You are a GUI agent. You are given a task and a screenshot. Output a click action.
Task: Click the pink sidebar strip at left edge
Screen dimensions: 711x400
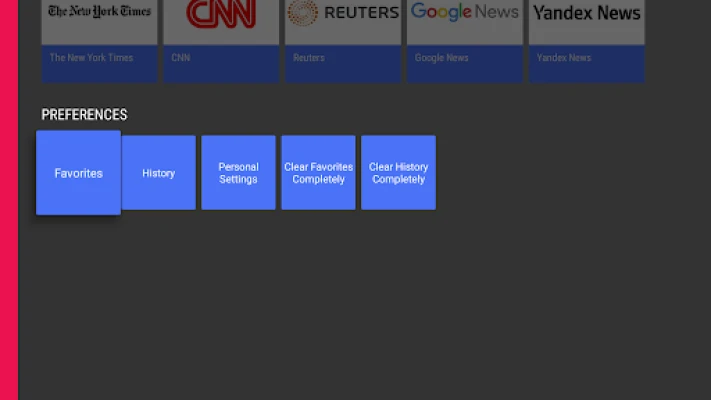(x=8, y=200)
